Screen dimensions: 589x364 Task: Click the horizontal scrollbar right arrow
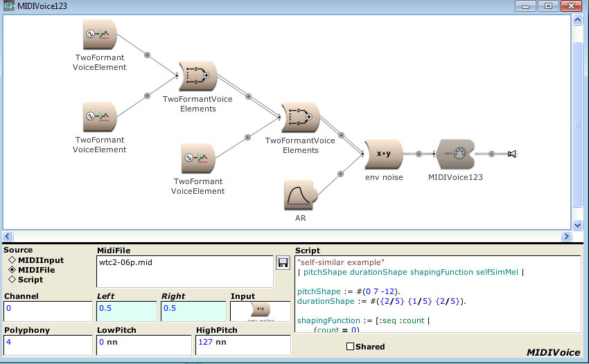pos(566,237)
